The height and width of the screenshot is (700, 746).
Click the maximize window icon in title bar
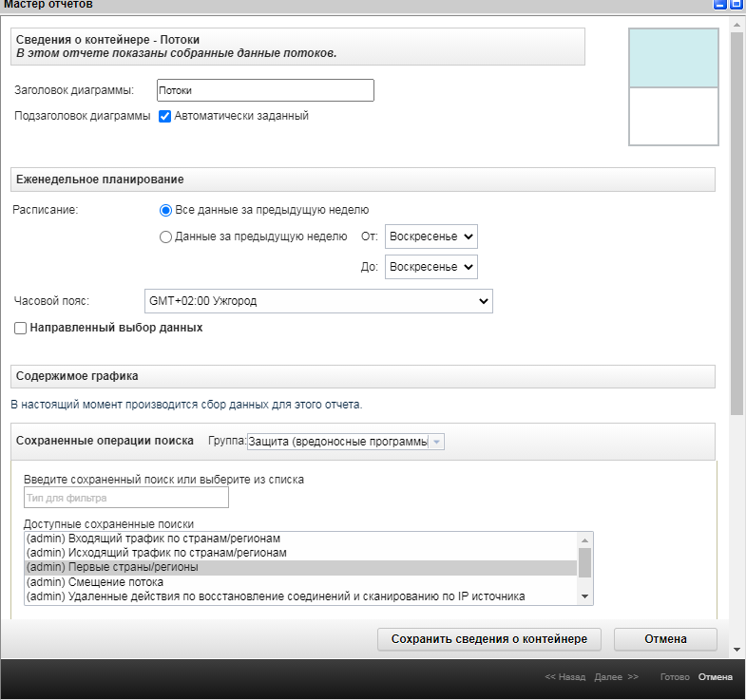pos(736,5)
